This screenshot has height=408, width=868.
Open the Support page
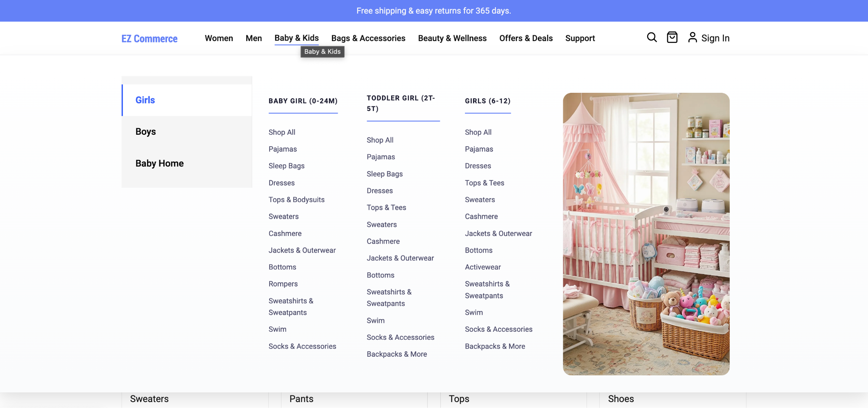tap(580, 38)
